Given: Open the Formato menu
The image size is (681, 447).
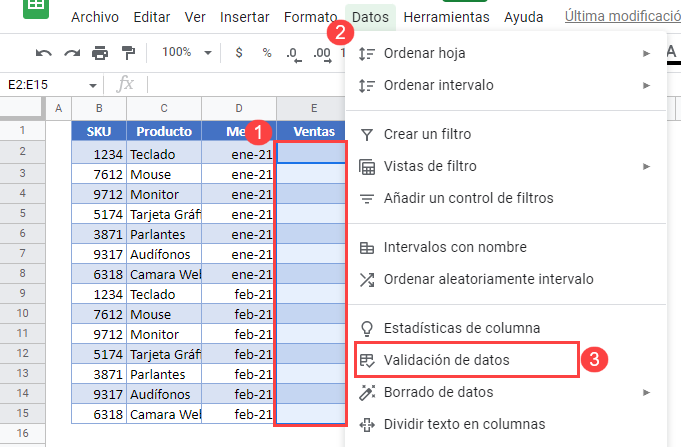Looking at the screenshot, I should click(x=310, y=17).
